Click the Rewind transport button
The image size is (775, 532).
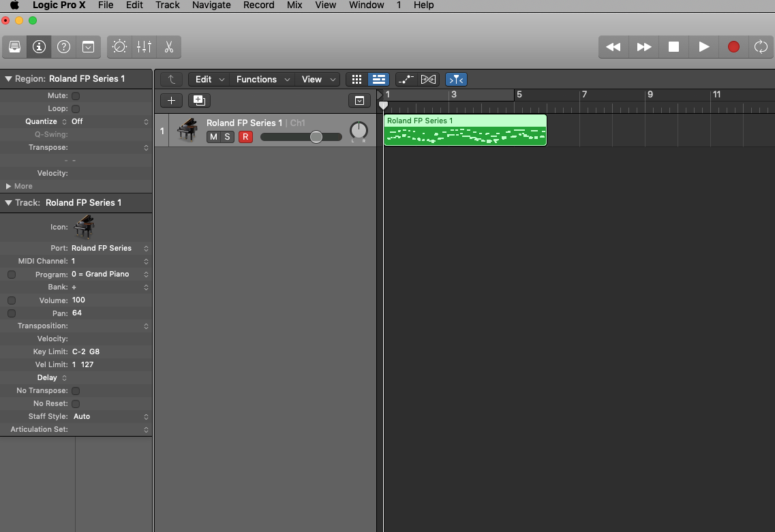click(x=613, y=47)
